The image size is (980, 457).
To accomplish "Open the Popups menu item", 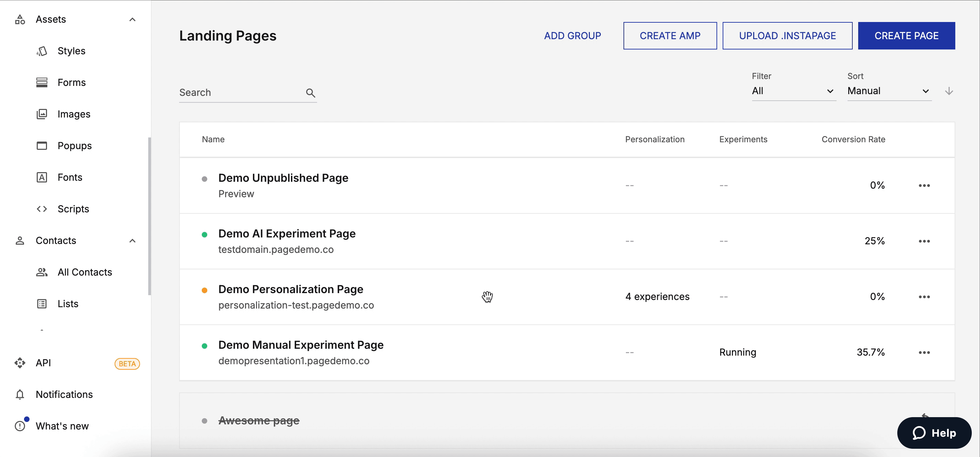I will (x=74, y=145).
